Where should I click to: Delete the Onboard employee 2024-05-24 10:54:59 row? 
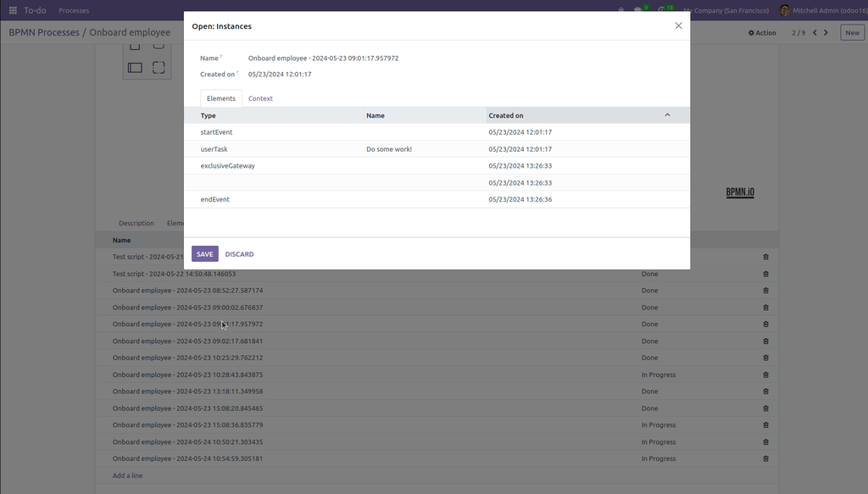765,458
